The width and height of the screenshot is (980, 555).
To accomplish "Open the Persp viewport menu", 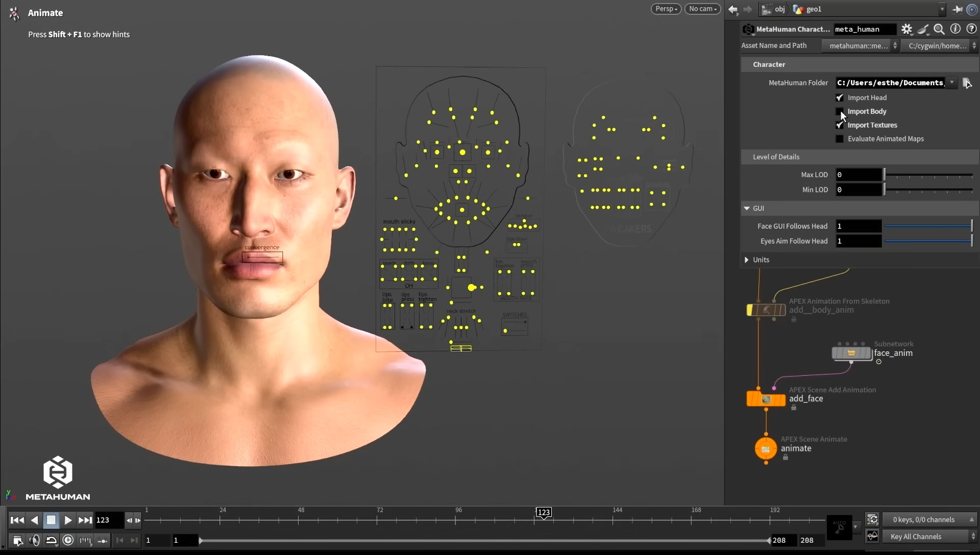I will tap(666, 9).
